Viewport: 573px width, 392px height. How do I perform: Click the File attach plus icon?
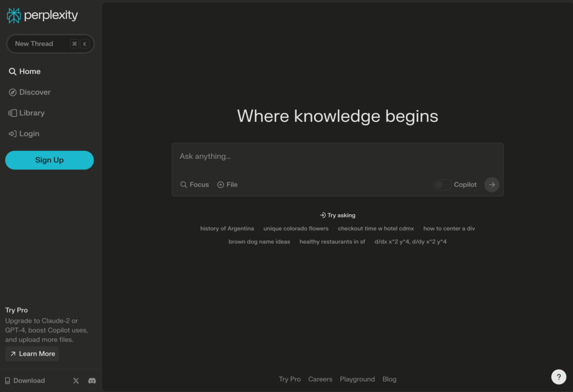click(x=220, y=185)
